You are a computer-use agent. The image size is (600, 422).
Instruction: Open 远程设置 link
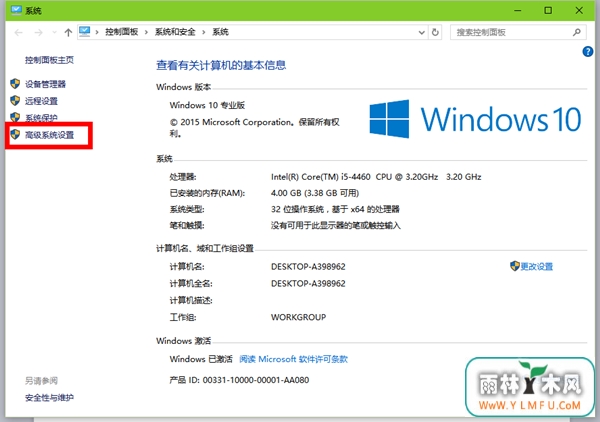[x=41, y=101]
